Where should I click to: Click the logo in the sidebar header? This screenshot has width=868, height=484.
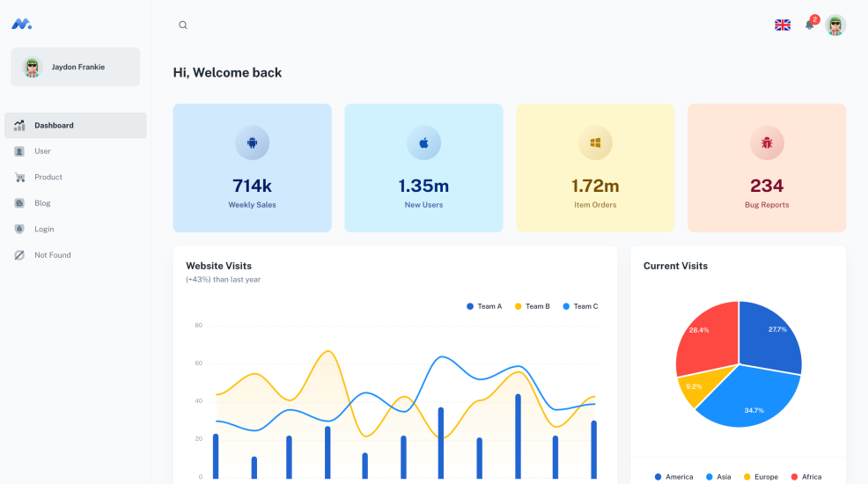click(x=22, y=25)
